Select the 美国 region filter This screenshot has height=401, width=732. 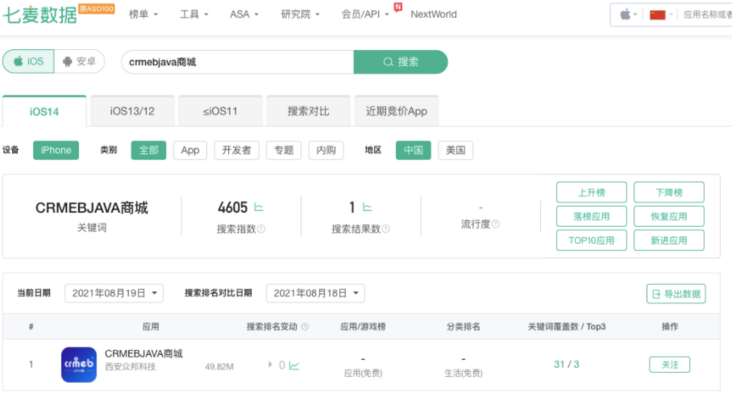point(455,150)
